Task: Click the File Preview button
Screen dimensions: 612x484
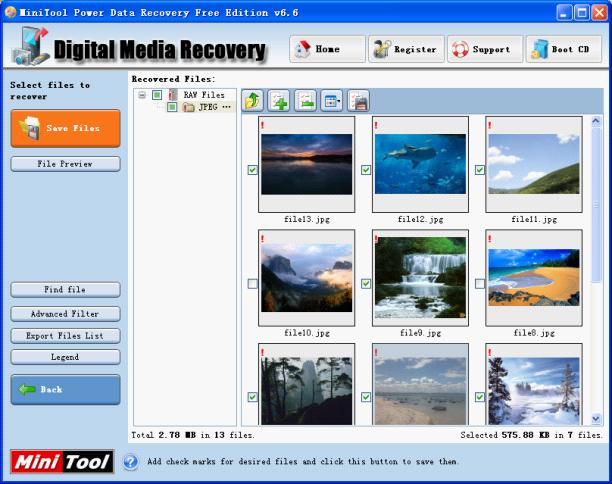Action: coord(65,164)
